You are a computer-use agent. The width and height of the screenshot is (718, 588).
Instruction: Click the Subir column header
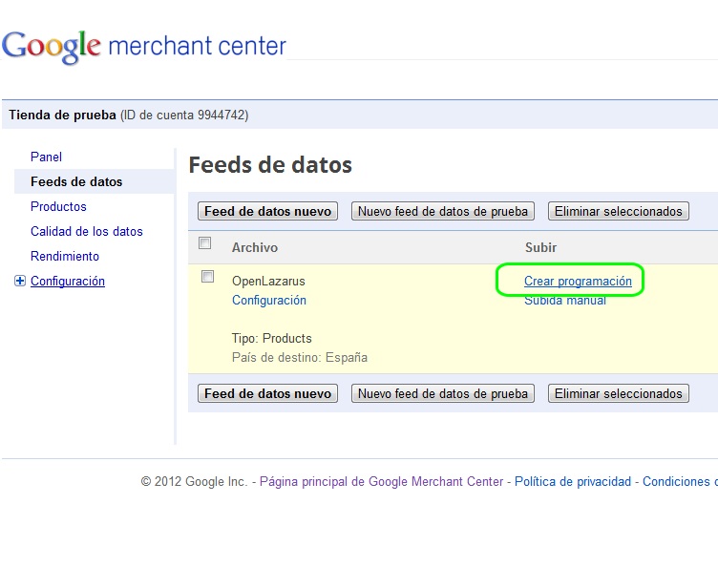click(540, 248)
